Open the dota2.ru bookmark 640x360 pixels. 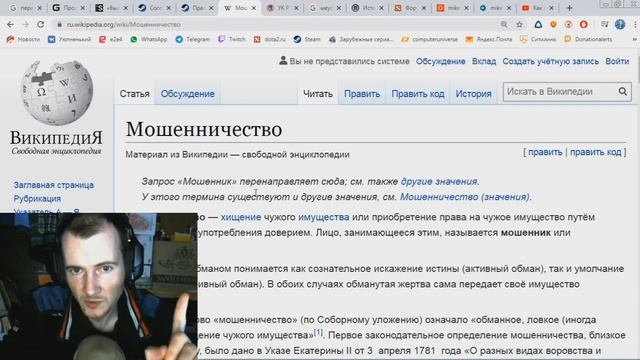coord(269,39)
